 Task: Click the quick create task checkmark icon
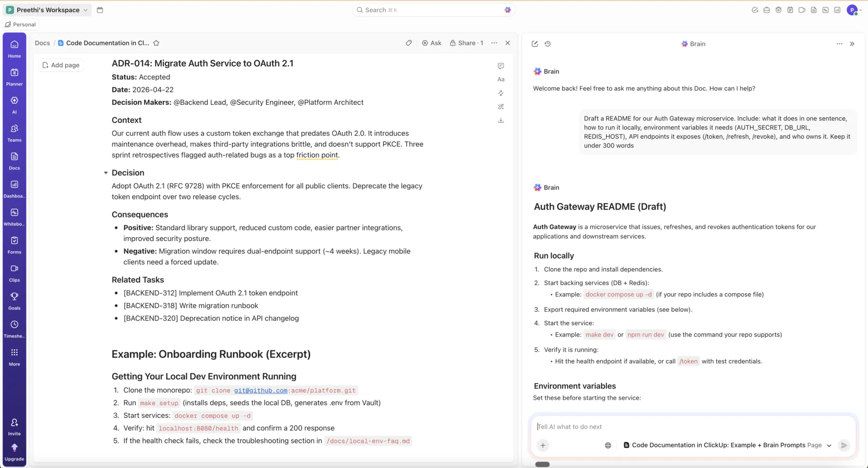pos(755,10)
